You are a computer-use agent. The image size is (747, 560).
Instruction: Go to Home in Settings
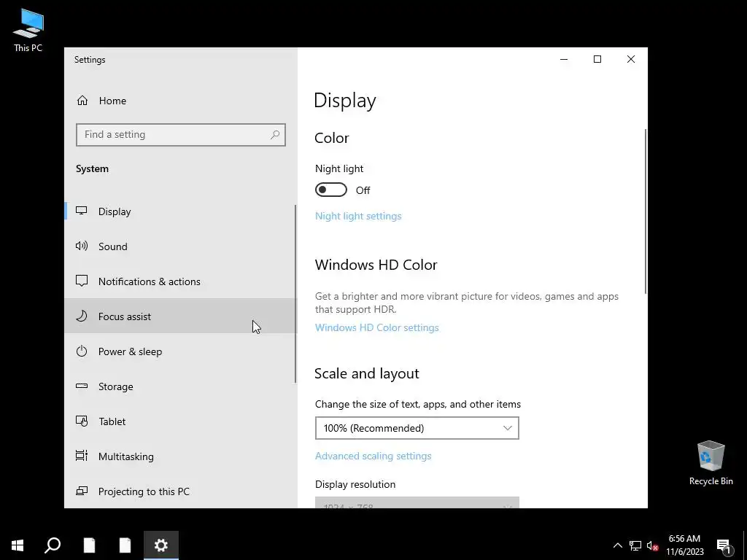(x=181, y=101)
